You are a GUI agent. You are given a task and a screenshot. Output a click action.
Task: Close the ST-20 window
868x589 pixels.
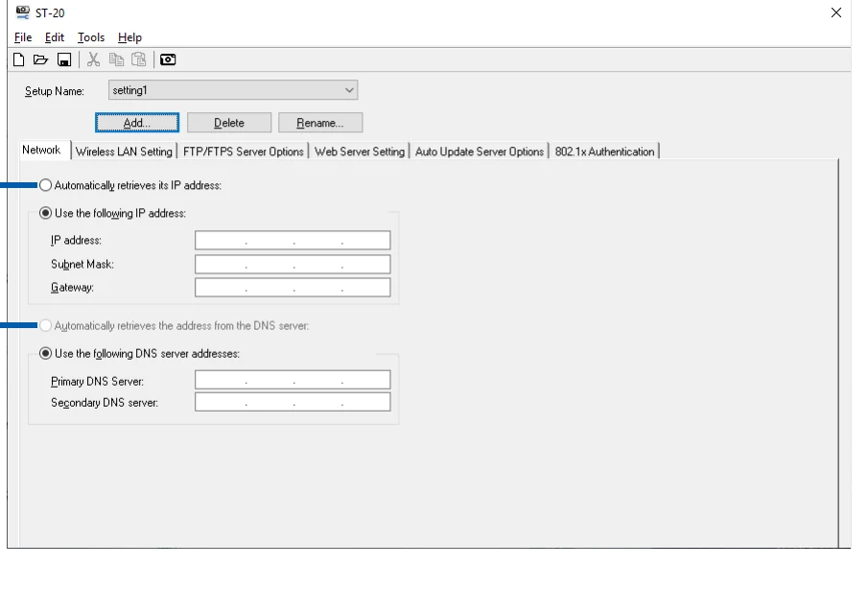tap(836, 12)
